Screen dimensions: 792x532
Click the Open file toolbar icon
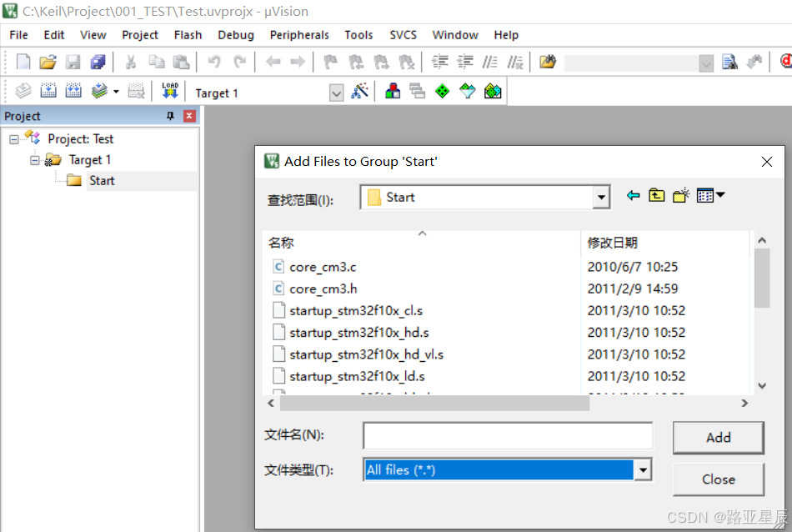[x=48, y=63]
